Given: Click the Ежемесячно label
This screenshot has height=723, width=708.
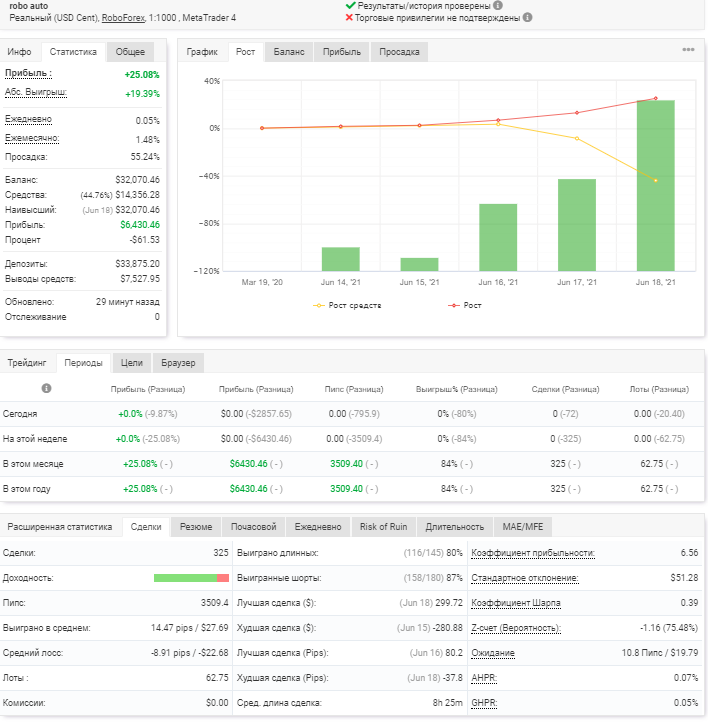Looking at the screenshot, I should [x=32, y=138].
